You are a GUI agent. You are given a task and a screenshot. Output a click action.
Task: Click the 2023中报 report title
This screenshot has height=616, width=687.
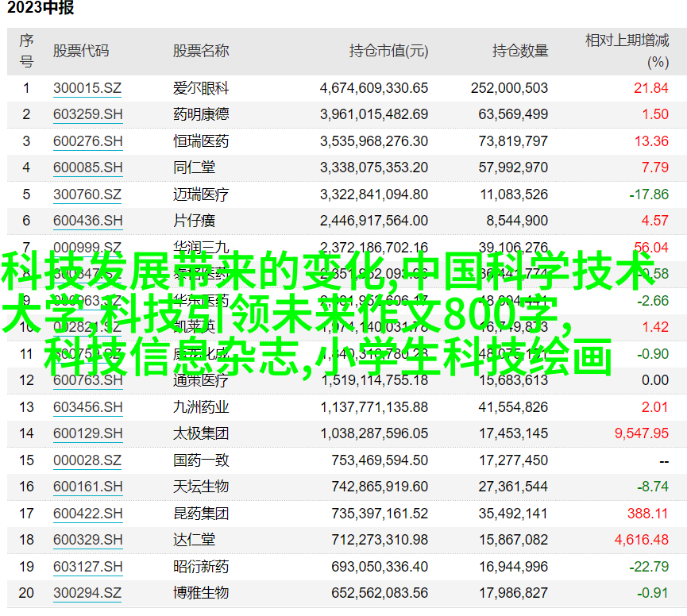41,8
